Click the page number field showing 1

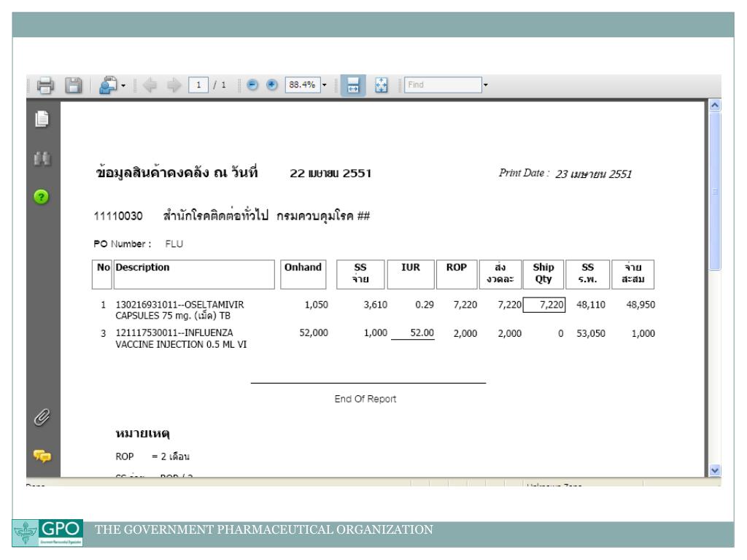point(198,85)
